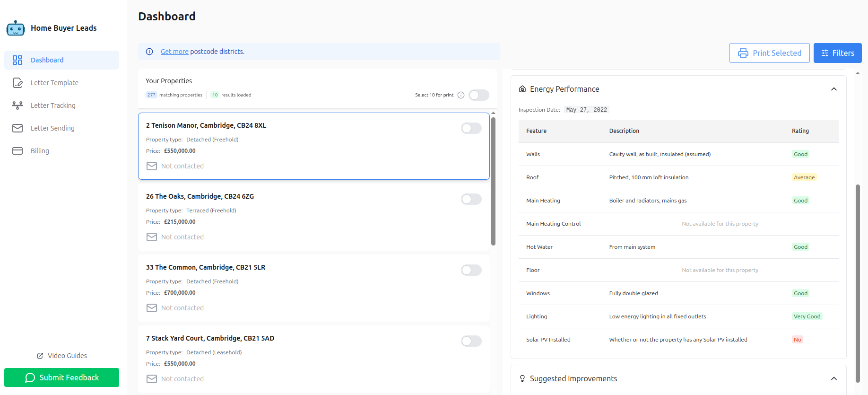Click the Description column header
Viewport: 868px width, 395px height.
pyautogui.click(x=624, y=131)
